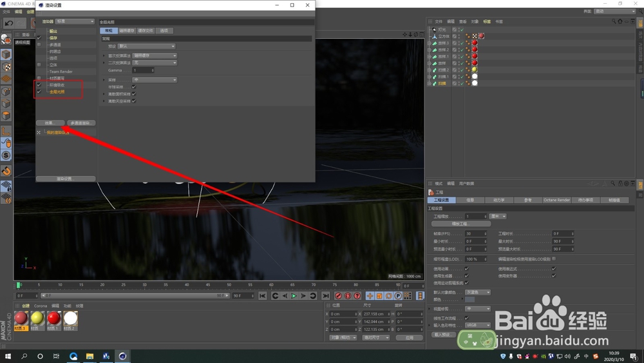
Task: Select the yellow 材质 material swatch
Action: pos(37,319)
